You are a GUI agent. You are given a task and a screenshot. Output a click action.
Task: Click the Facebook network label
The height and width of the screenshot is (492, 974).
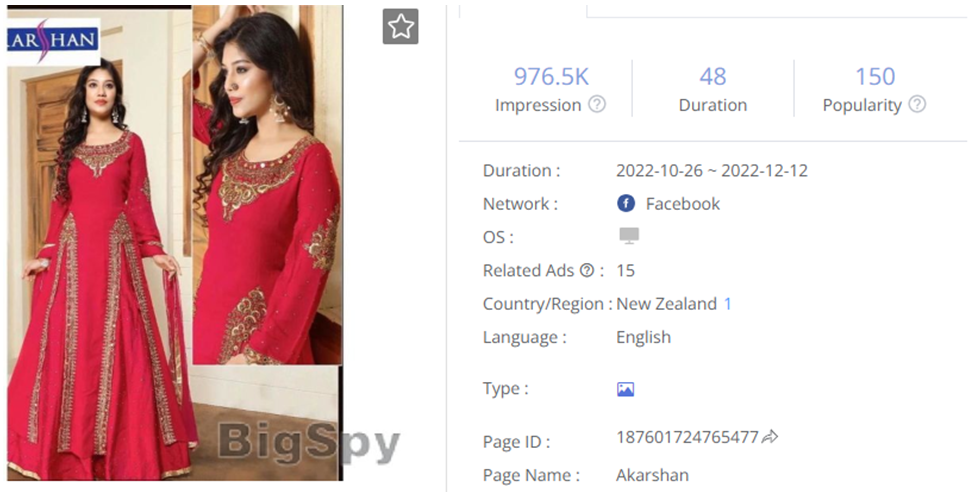click(x=683, y=204)
